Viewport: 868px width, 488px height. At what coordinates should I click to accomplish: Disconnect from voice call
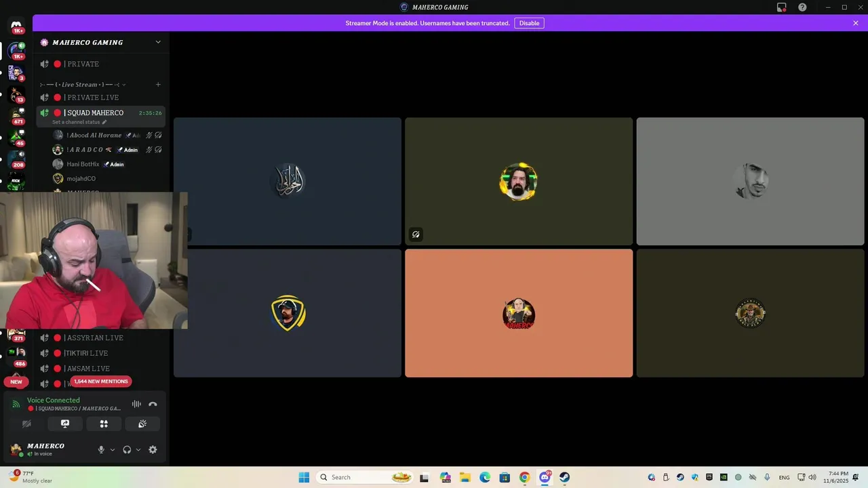click(153, 404)
